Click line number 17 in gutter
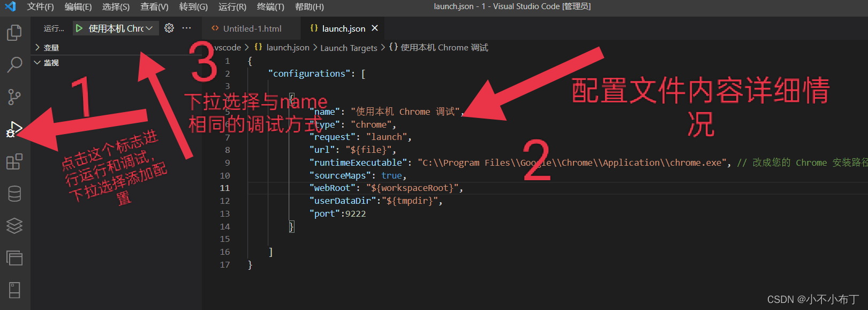Viewport: 868px width, 310px height. click(x=225, y=264)
